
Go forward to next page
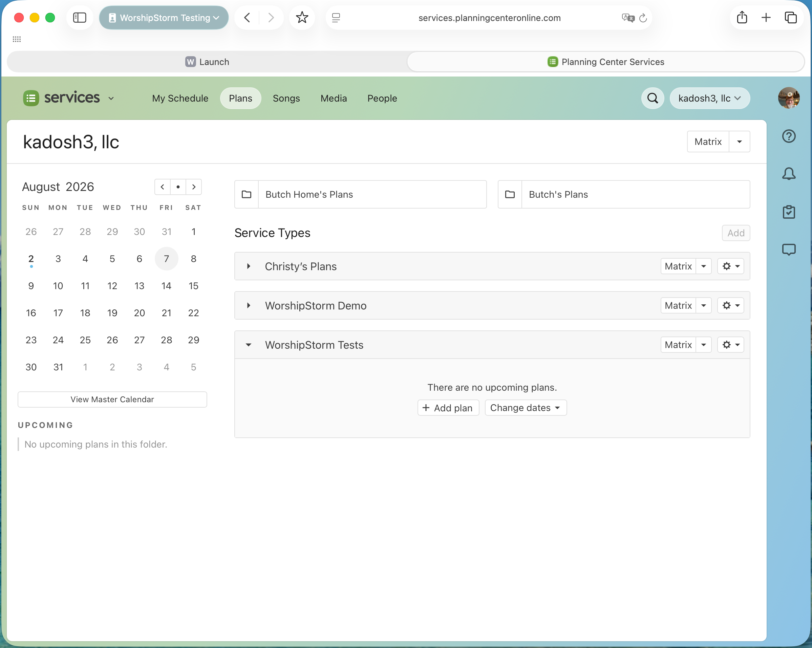[271, 18]
